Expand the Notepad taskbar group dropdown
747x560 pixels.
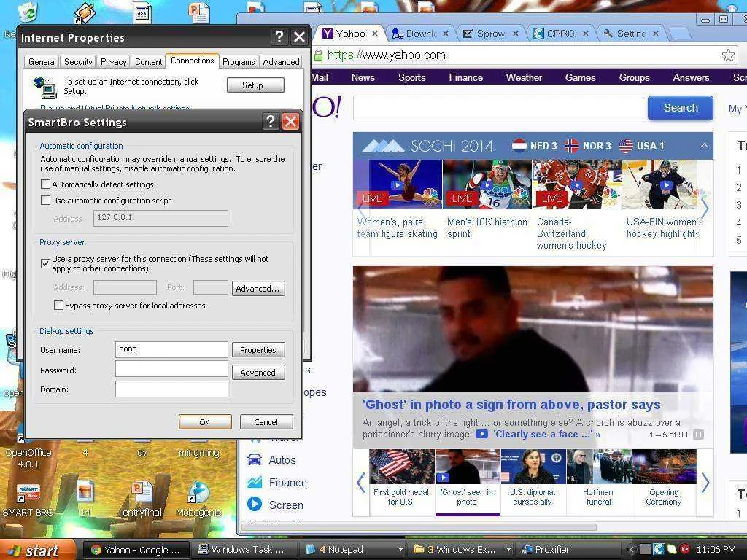click(400, 550)
